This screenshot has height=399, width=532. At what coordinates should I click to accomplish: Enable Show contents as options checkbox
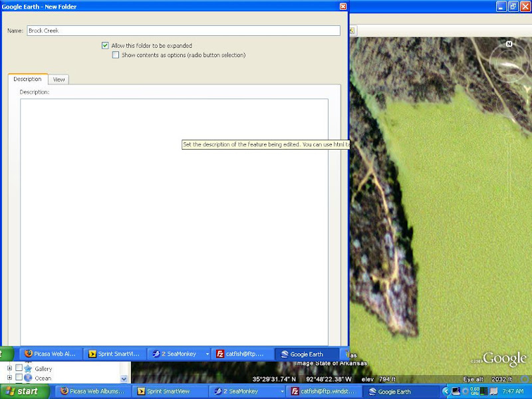[x=116, y=55]
